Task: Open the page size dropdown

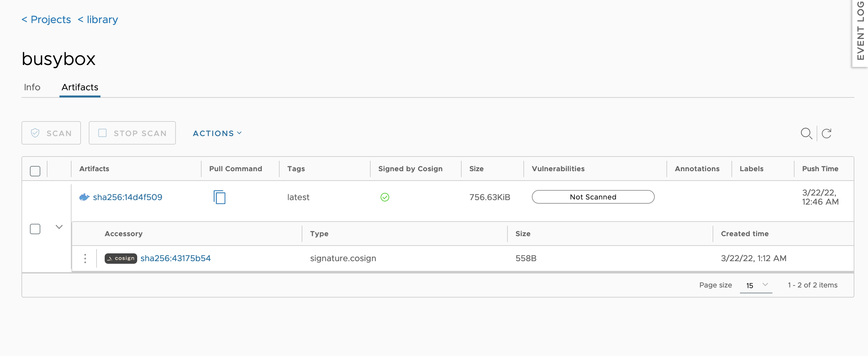Action: point(756,285)
